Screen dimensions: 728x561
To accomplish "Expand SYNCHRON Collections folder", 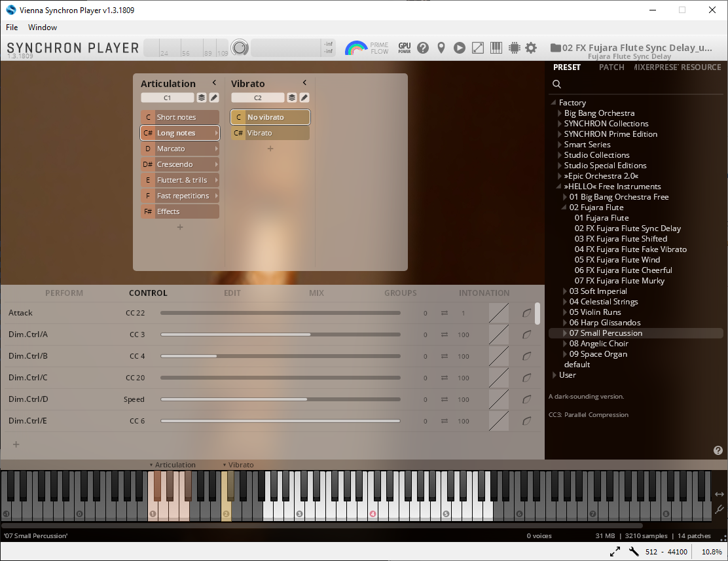I will (x=560, y=124).
